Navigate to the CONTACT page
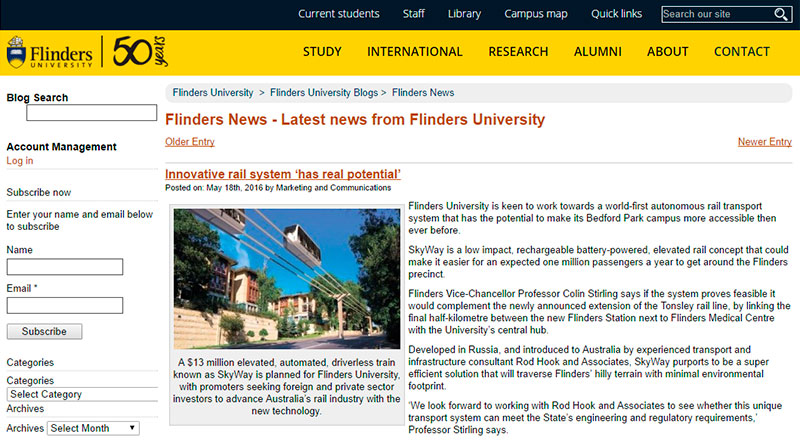 (741, 52)
